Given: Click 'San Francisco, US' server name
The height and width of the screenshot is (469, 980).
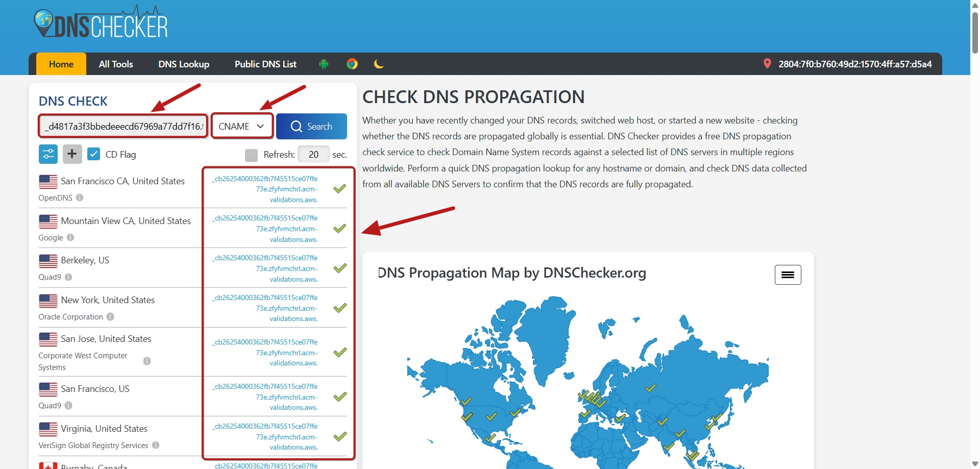Looking at the screenshot, I should pyautogui.click(x=95, y=389).
